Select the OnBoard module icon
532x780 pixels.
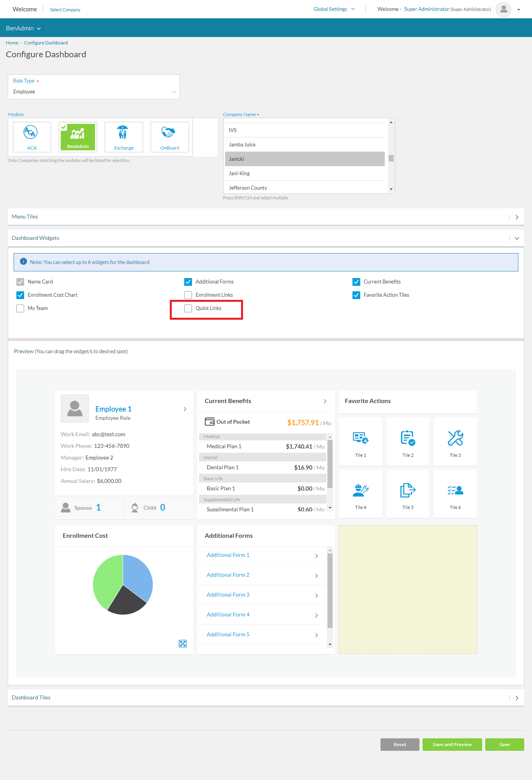click(169, 133)
